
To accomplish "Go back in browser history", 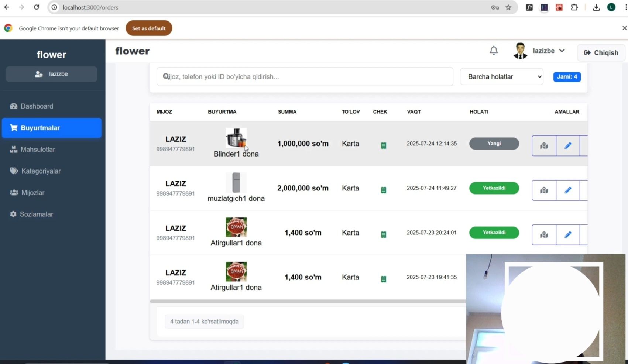I will (x=7, y=7).
